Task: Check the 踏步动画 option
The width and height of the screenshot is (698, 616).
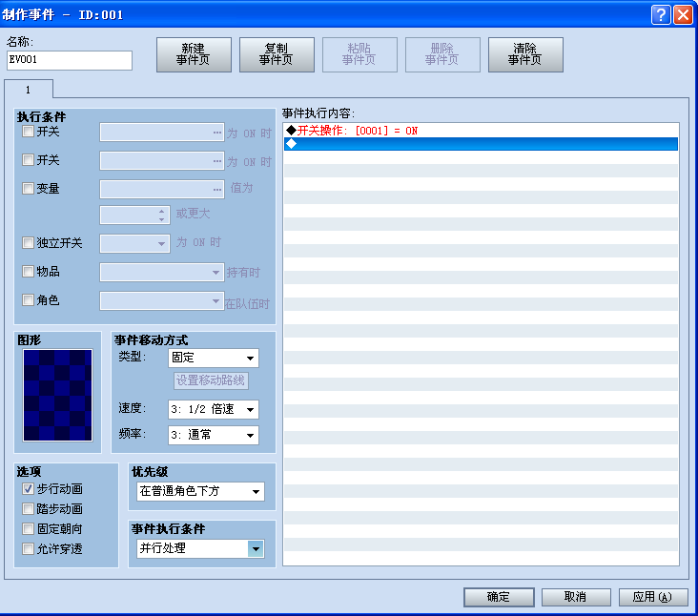Action: click(28, 509)
